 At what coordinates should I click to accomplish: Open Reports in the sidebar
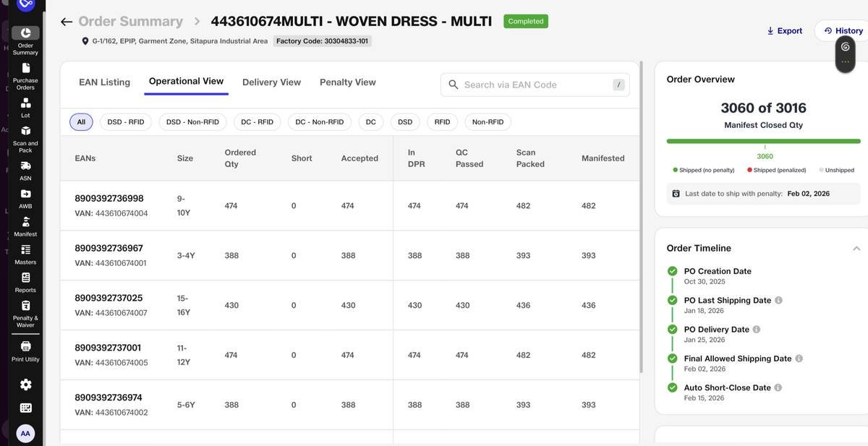pyautogui.click(x=25, y=283)
